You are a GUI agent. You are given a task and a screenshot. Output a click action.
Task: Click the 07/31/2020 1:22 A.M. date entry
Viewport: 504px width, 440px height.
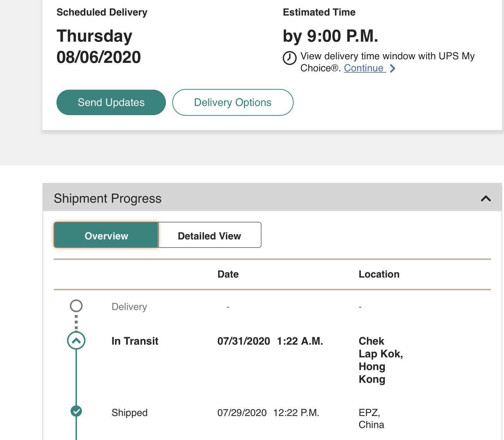[270, 341]
